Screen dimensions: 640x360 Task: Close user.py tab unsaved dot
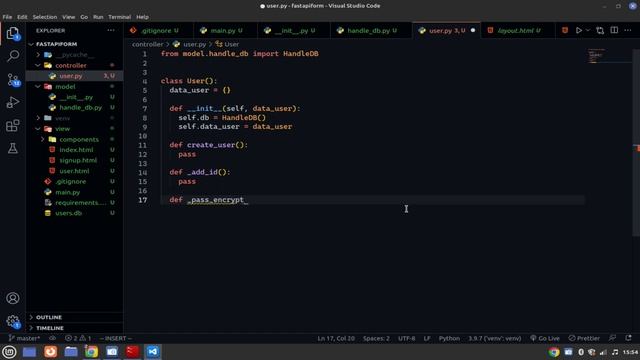tap(473, 31)
